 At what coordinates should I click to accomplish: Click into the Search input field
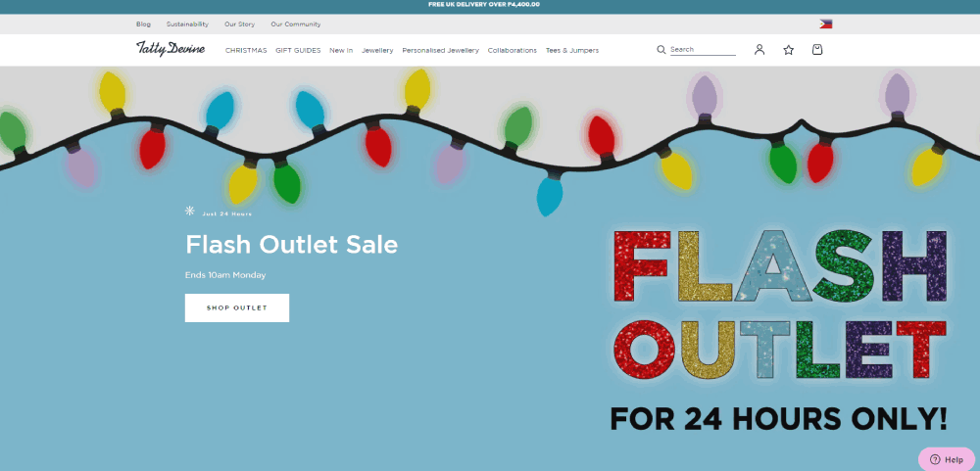coord(703,49)
